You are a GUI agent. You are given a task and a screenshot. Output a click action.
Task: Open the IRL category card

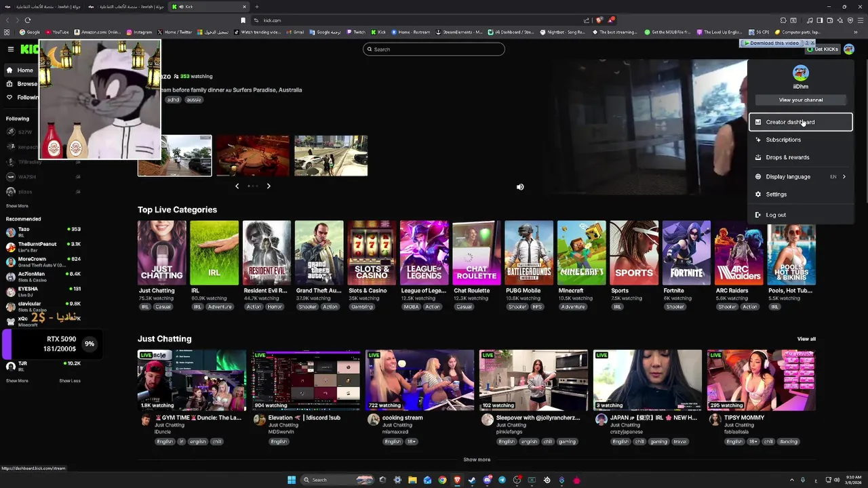[x=214, y=252]
